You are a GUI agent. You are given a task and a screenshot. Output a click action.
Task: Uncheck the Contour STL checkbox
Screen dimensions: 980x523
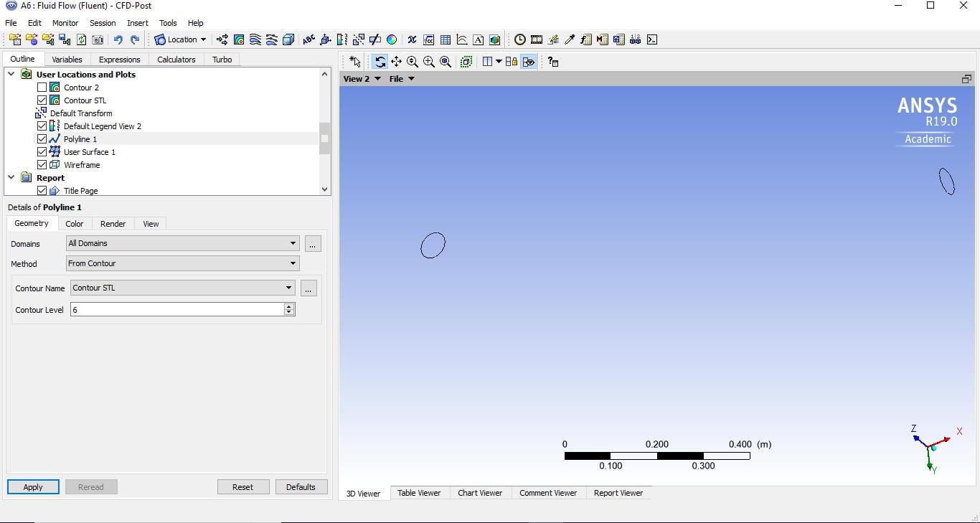tap(42, 100)
